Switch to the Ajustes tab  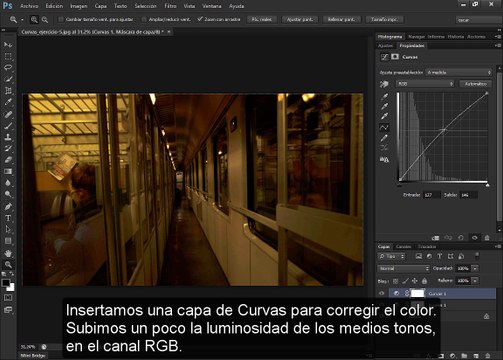[x=386, y=46]
